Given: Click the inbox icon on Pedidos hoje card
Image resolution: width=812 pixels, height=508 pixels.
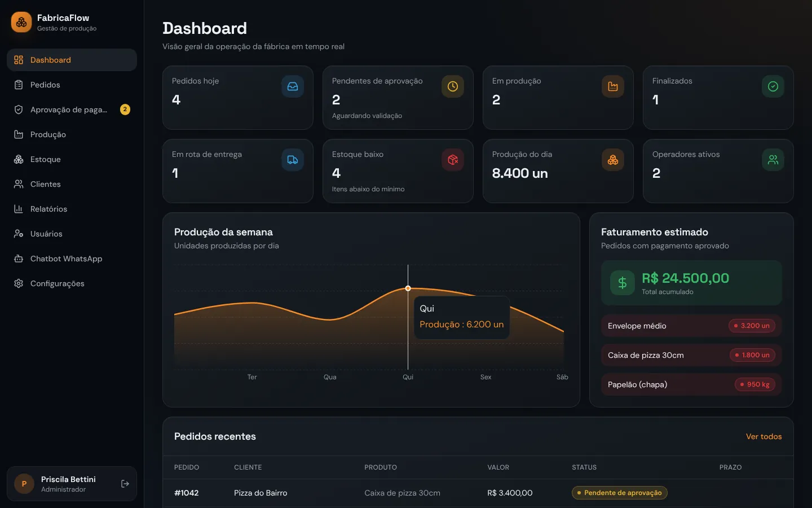Looking at the screenshot, I should (293, 86).
